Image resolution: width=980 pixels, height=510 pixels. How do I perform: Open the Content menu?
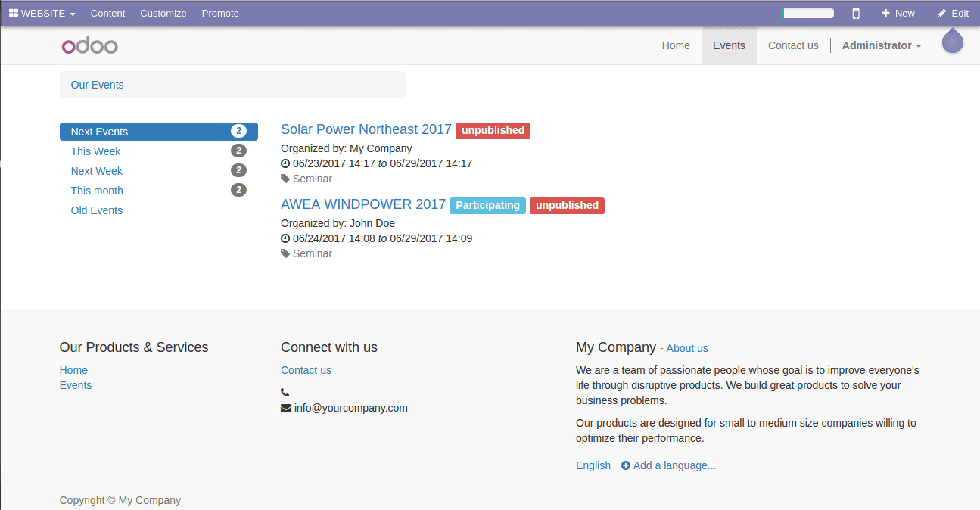[108, 14]
